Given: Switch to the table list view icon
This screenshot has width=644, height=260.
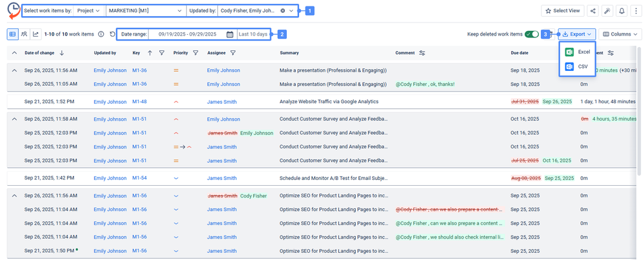Looking at the screenshot, I should pyautogui.click(x=13, y=34).
